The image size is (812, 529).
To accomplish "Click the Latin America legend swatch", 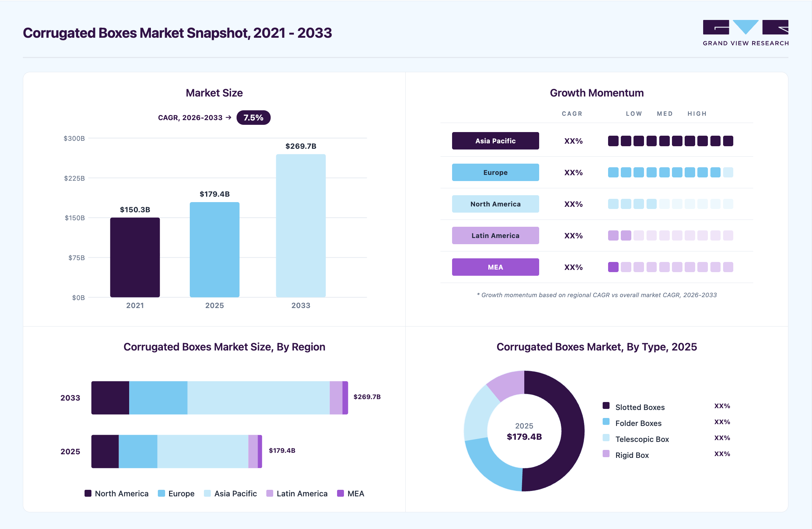I will point(270,493).
